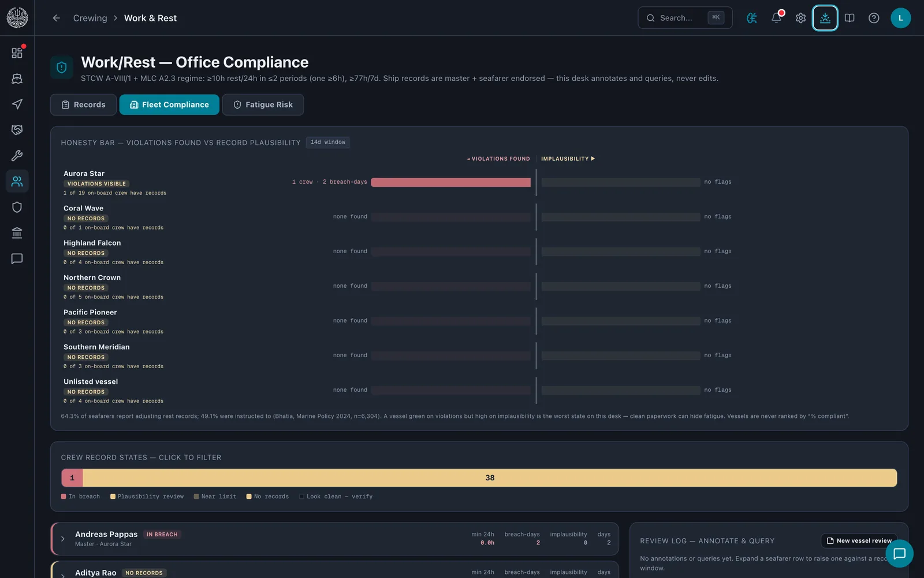
Task: Filter by No records legend
Action: tap(267, 497)
